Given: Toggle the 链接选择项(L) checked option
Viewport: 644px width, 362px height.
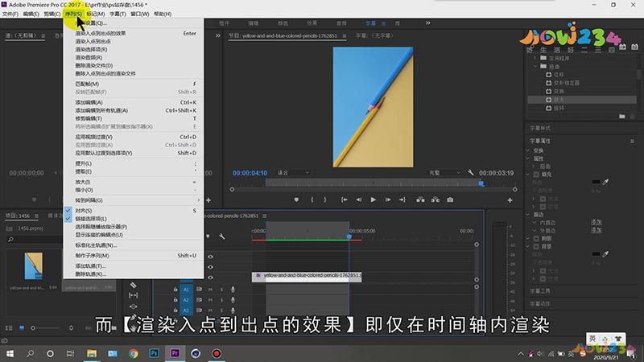Looking at the screenshot, I should (134, 219).
